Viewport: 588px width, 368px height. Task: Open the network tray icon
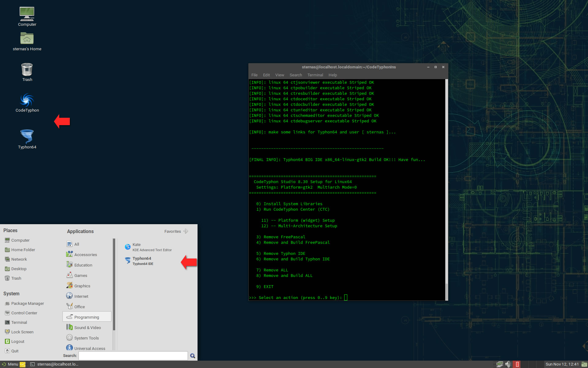coord(500,364)
